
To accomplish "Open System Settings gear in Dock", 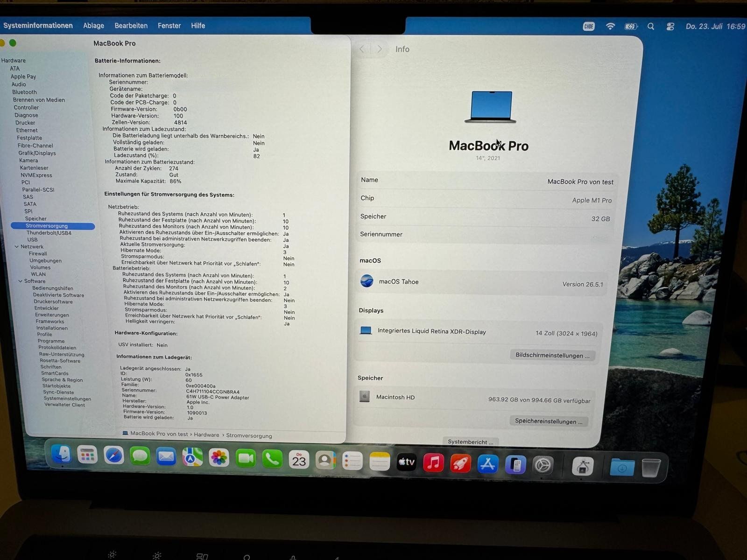I will (x=543, y=465).
